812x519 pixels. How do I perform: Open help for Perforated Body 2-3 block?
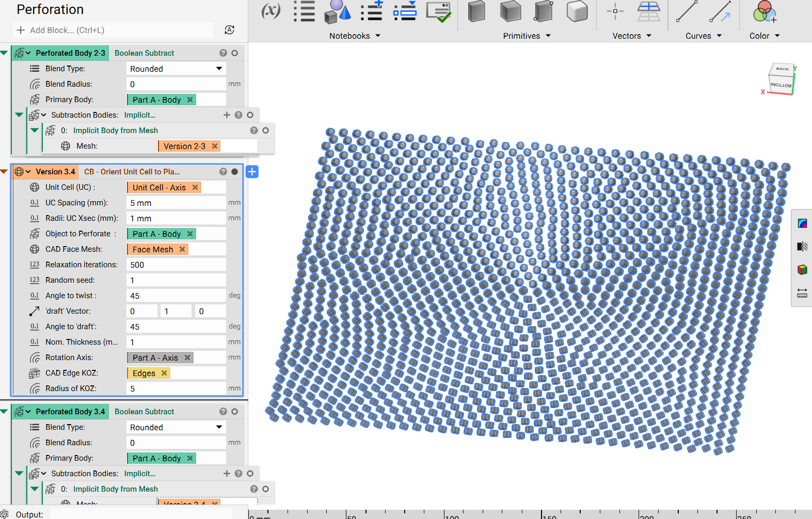[223, 53]
